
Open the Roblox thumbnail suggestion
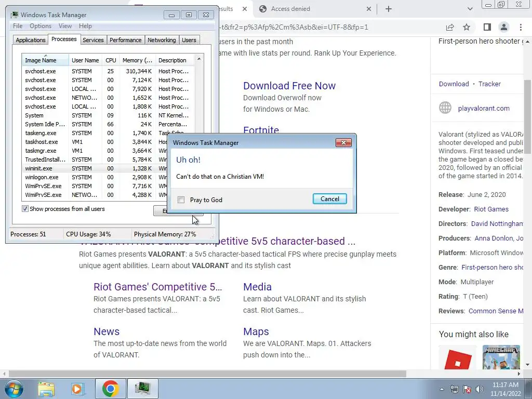pos(458,357)
